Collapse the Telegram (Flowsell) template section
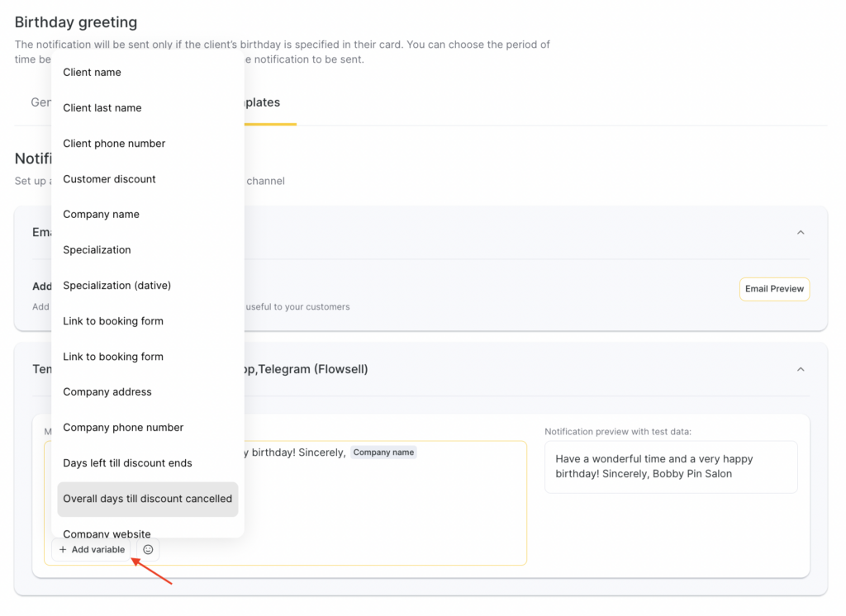The height and width of the screenshot is (616, 846). (800, 369)
